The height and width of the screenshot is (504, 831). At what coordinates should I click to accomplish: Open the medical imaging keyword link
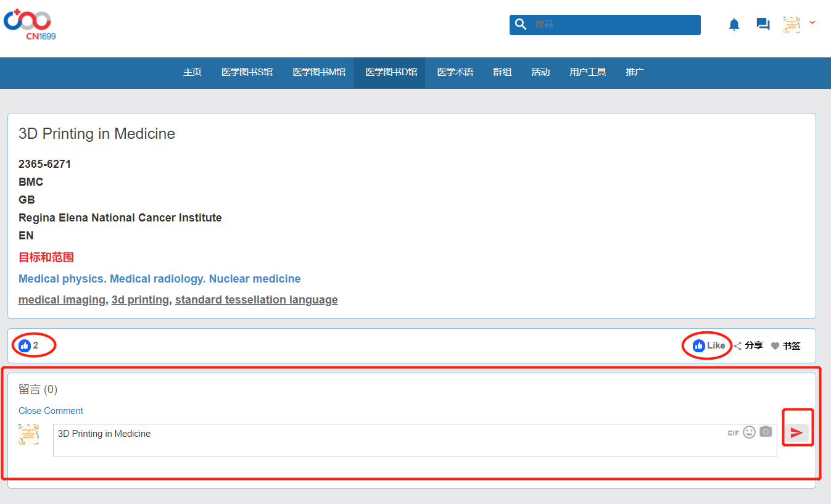62,300
